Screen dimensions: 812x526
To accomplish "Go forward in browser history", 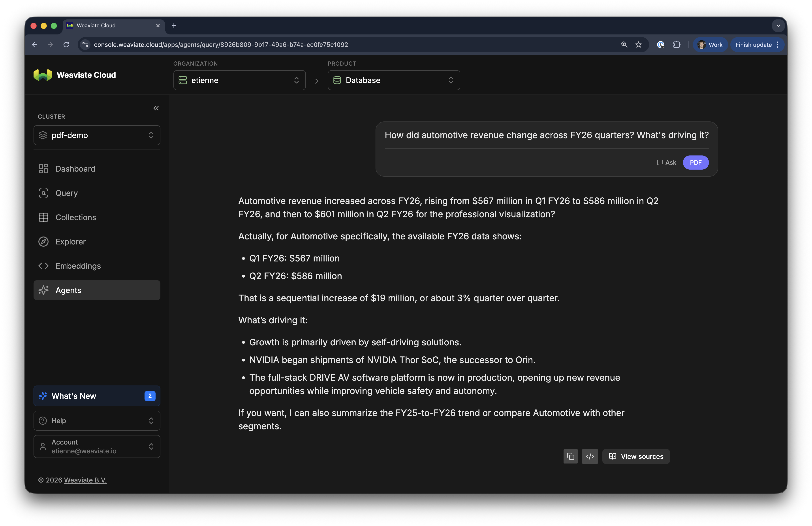I will (x=50, y=44).
